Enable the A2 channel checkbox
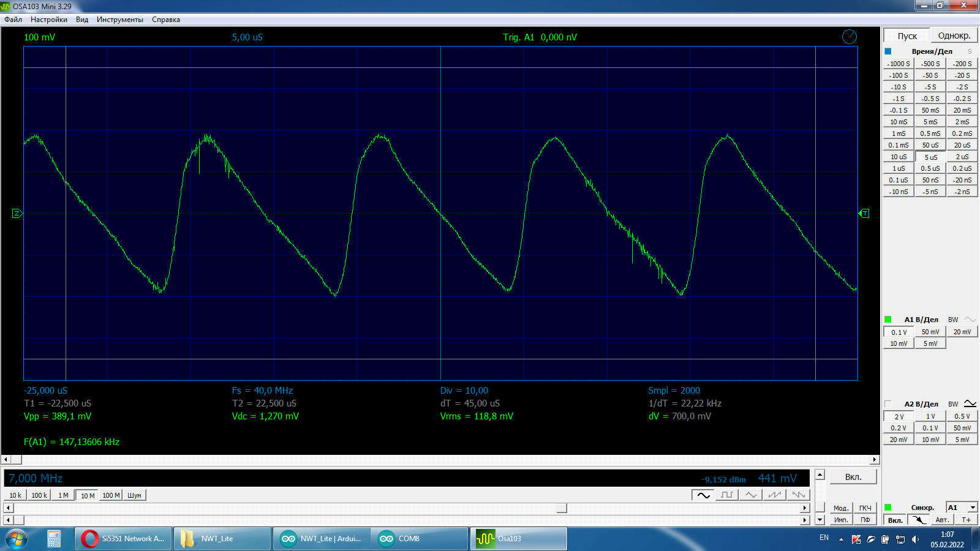Viewport: 980px width, 551px height. [x=888, y=403]
